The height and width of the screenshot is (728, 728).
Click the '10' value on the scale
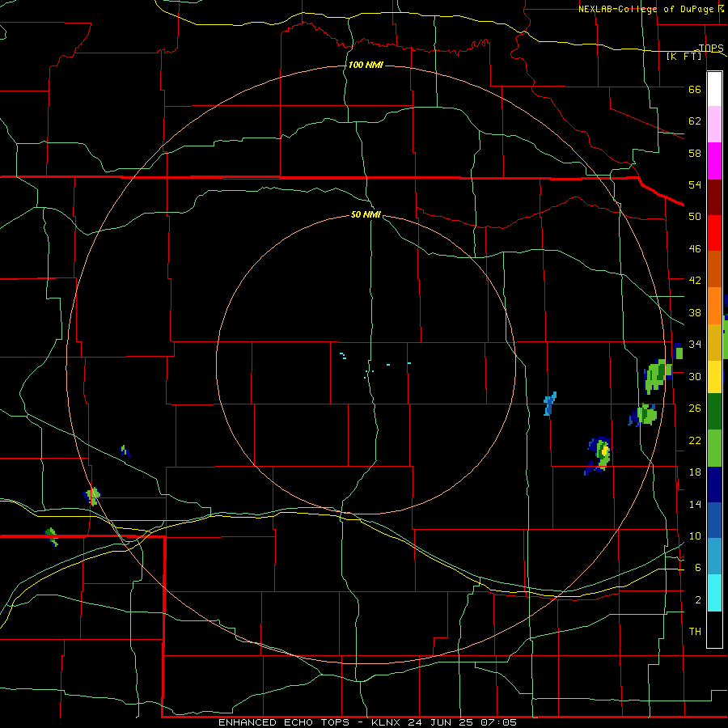(x=695, y=536)
